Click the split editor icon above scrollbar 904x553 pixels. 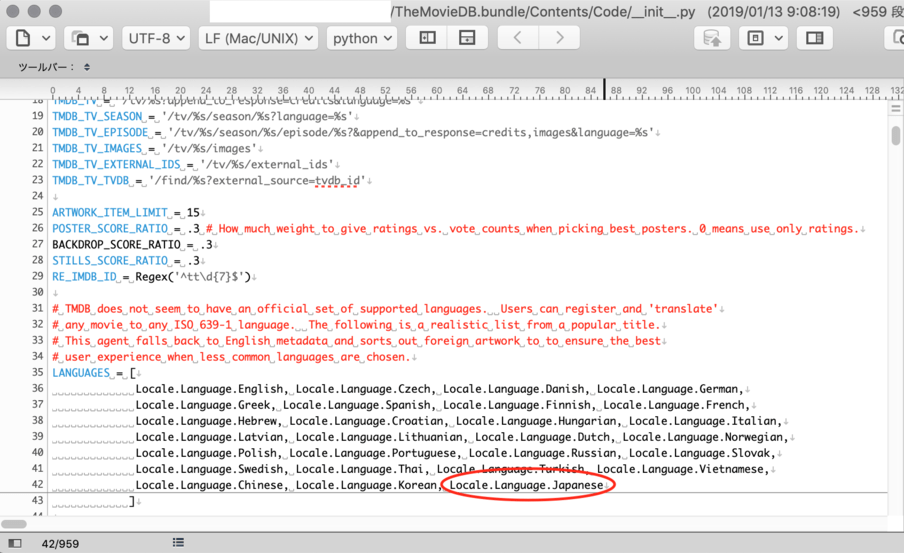[x=895, y=108]
